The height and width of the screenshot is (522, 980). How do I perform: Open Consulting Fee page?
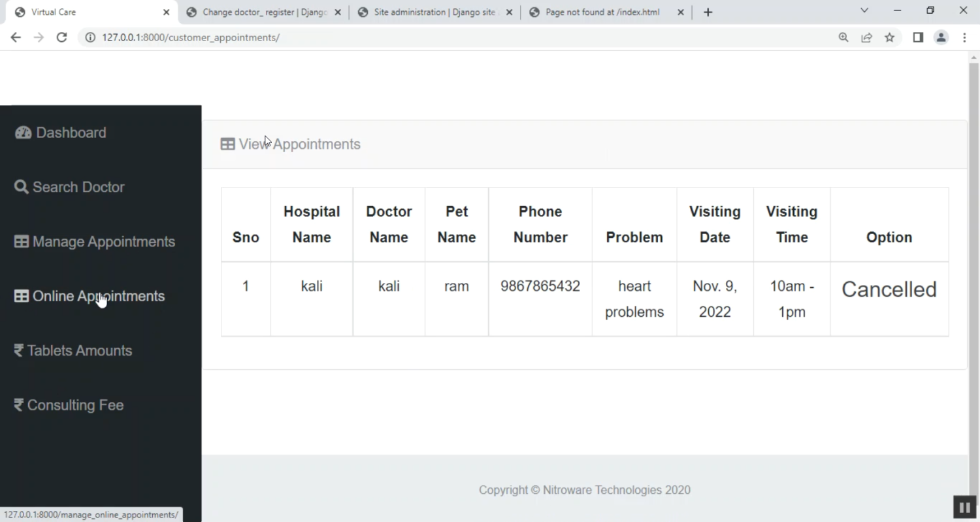pyautogui.click(x=69, y=405)
